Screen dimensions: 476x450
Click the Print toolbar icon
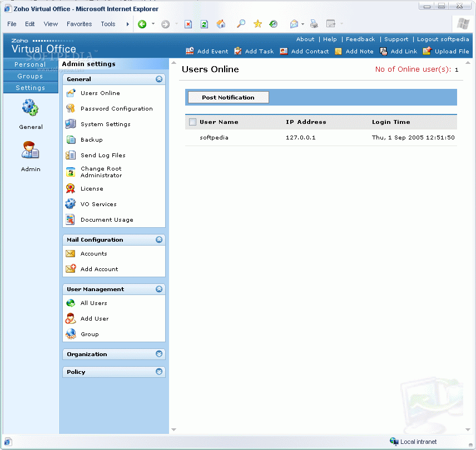tap(314, 24)
